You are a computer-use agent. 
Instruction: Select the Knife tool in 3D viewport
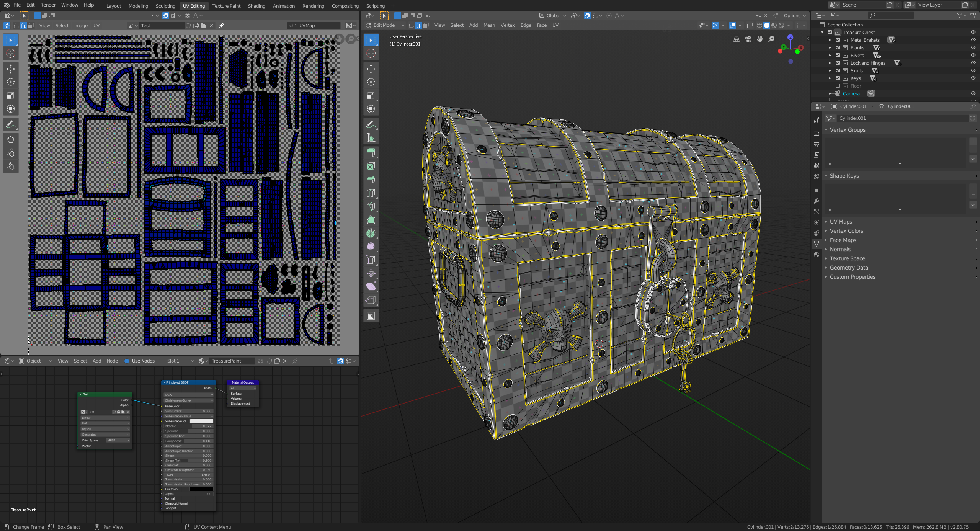[371, 206]
